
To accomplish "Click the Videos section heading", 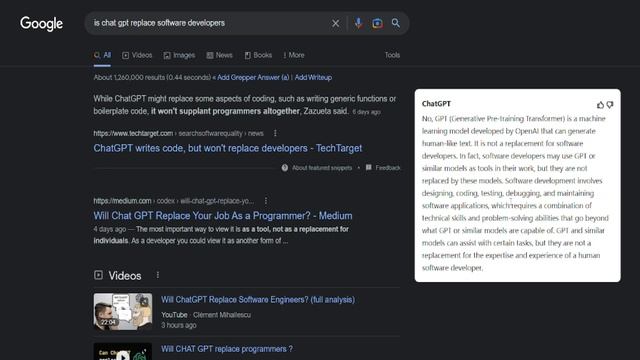I will click(x=125, y=276).
